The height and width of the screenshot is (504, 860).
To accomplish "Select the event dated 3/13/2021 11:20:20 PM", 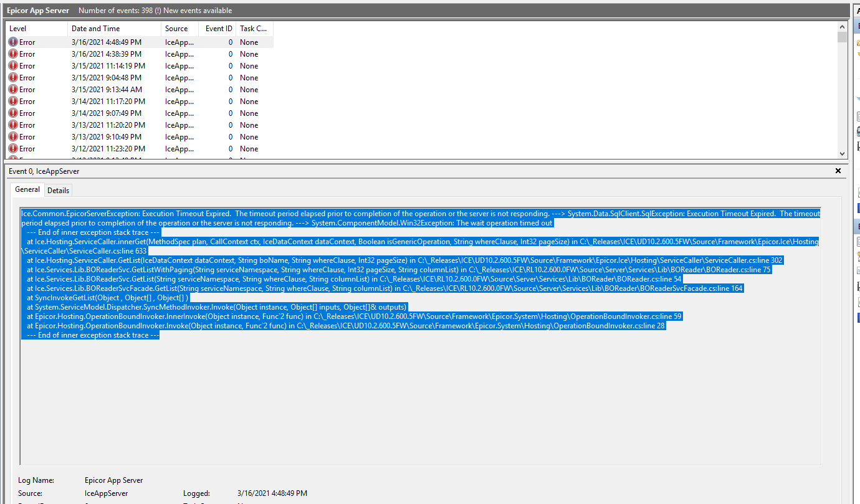I will point(140,125).
